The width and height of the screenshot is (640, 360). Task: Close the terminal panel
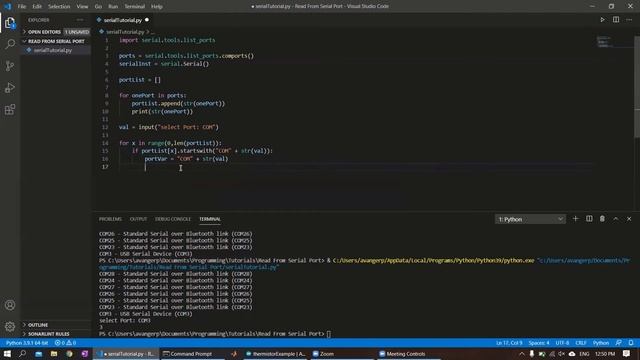pos(629,219)
